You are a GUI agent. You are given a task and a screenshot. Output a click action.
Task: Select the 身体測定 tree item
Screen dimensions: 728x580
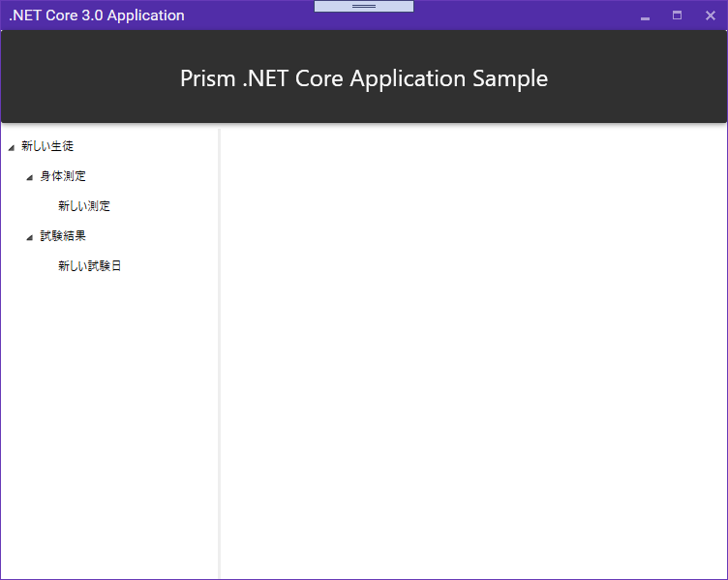63,176
